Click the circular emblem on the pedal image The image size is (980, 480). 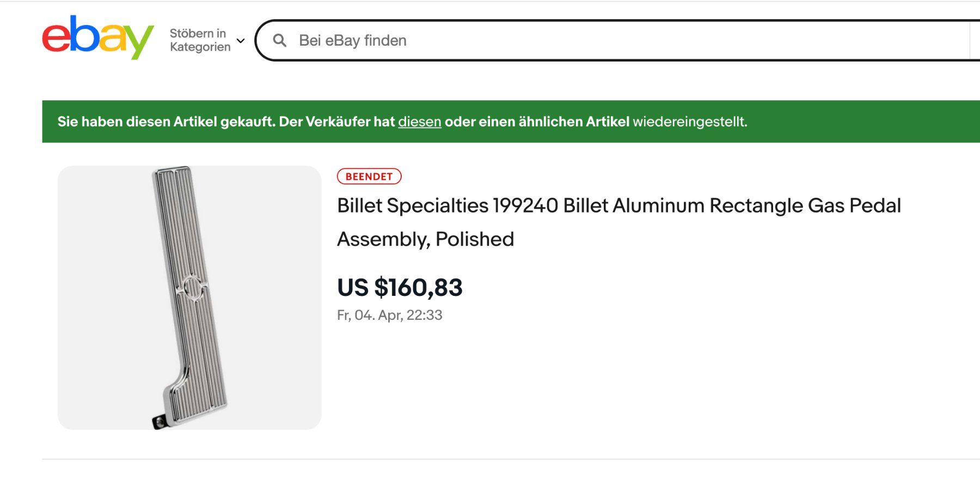(x=192, y=287)
